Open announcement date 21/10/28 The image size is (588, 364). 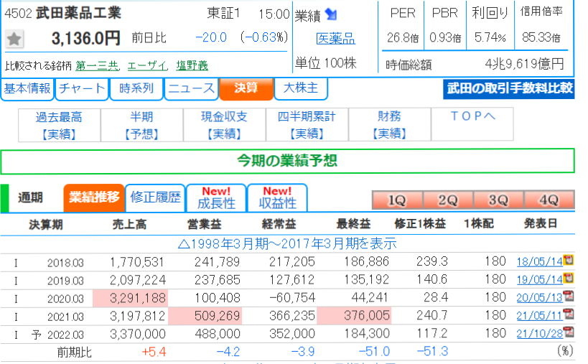(x=540, y=334)
